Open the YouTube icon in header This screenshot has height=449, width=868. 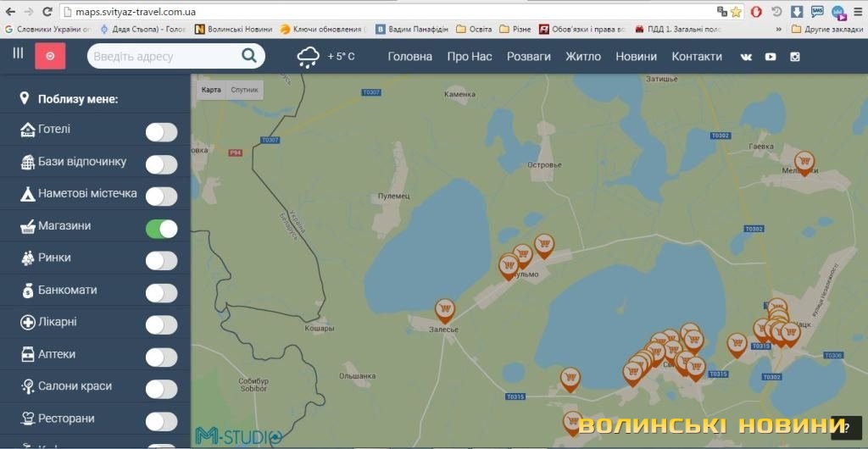click(771, 57)
